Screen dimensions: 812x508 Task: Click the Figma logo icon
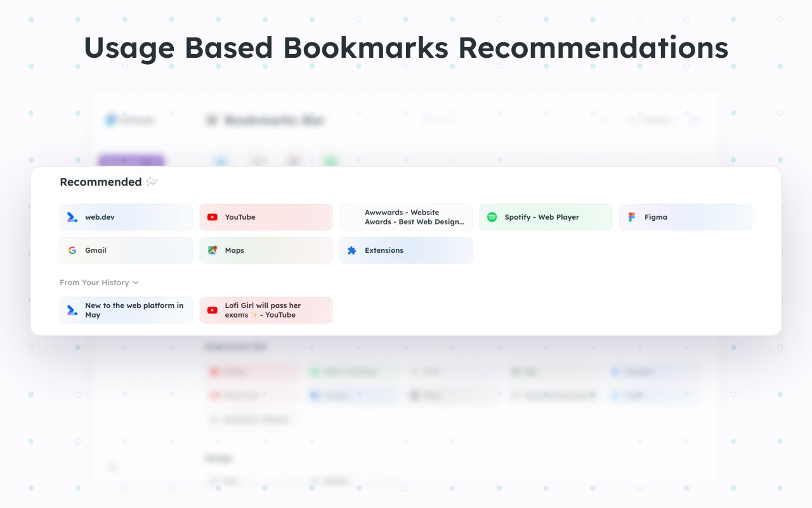tap(631, 217)
